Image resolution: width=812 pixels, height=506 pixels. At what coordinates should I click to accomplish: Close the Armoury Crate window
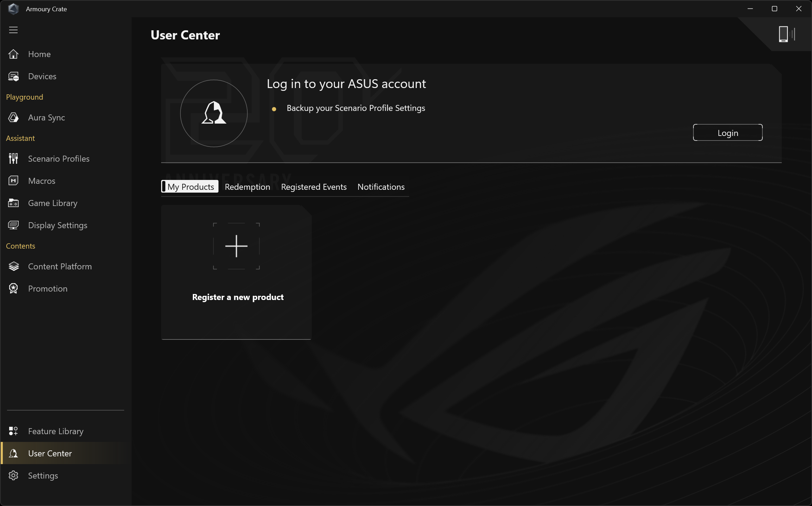click(799, 9)
